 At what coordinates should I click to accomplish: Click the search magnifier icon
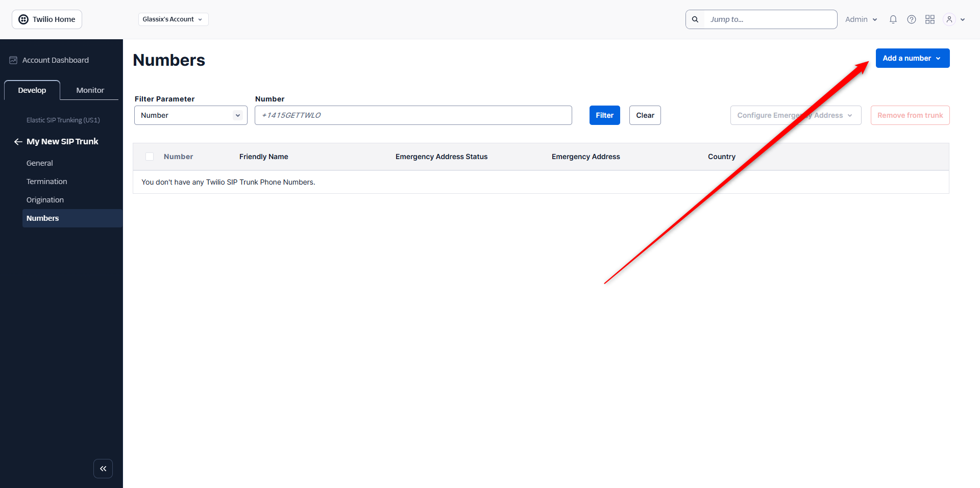pyautogui.click(x=695, y=19)
